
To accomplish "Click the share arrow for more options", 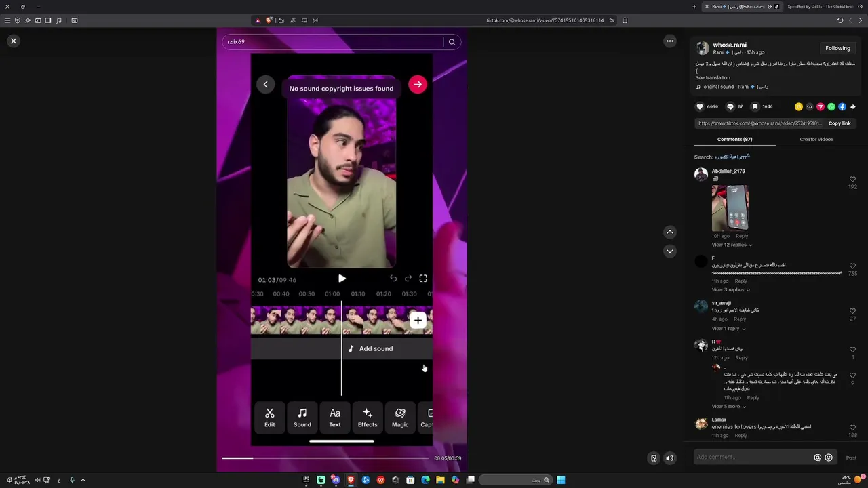I will [x=853, y=106].
